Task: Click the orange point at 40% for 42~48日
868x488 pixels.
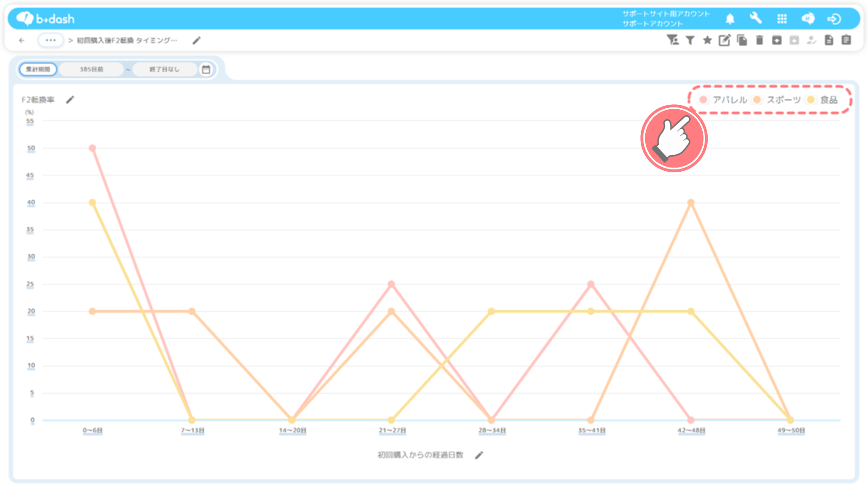Action: pyautogui.click(x=691, y=202)
